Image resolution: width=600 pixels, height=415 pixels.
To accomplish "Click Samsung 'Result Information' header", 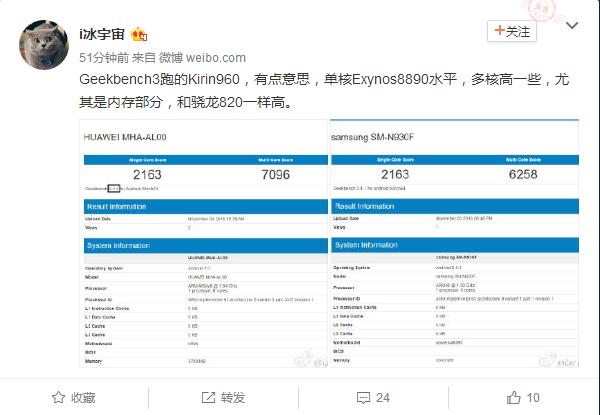I will point(455,206).
